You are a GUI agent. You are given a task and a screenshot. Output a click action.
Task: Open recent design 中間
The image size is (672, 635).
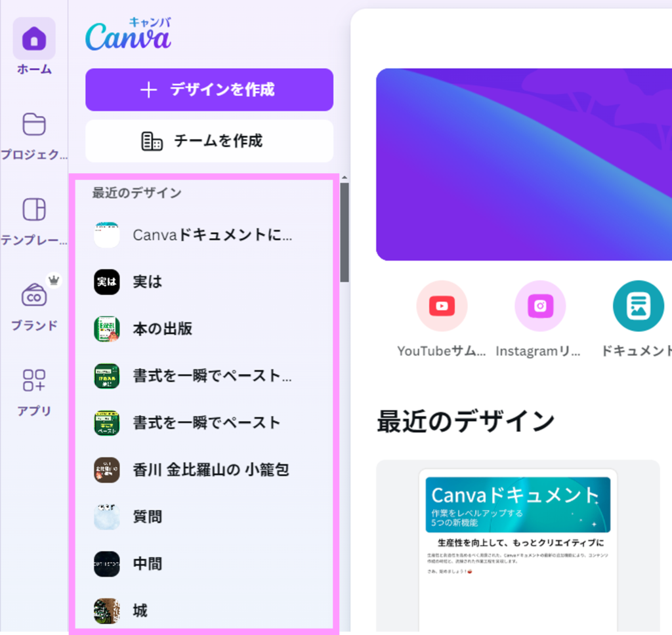148,564
